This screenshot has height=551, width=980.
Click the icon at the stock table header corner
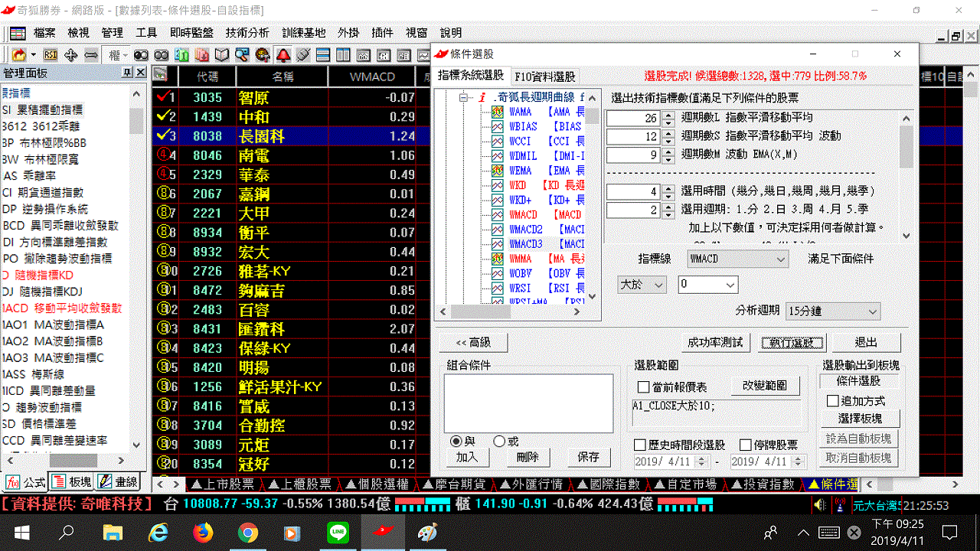pos(160,74)
